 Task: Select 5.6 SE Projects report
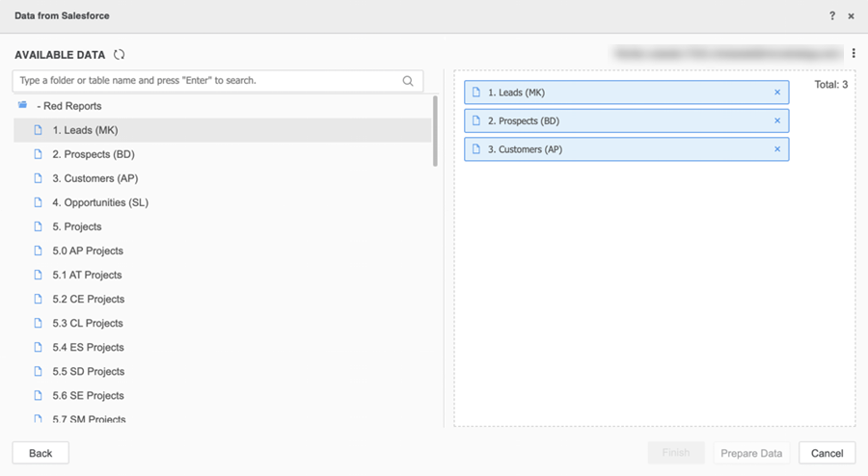88,395
